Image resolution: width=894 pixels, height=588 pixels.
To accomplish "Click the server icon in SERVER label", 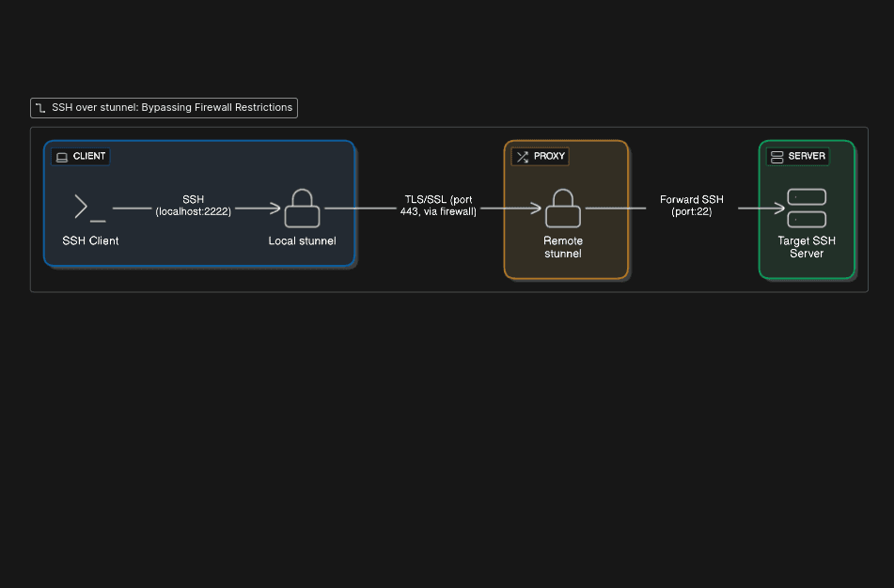I will tap(777, 157).
